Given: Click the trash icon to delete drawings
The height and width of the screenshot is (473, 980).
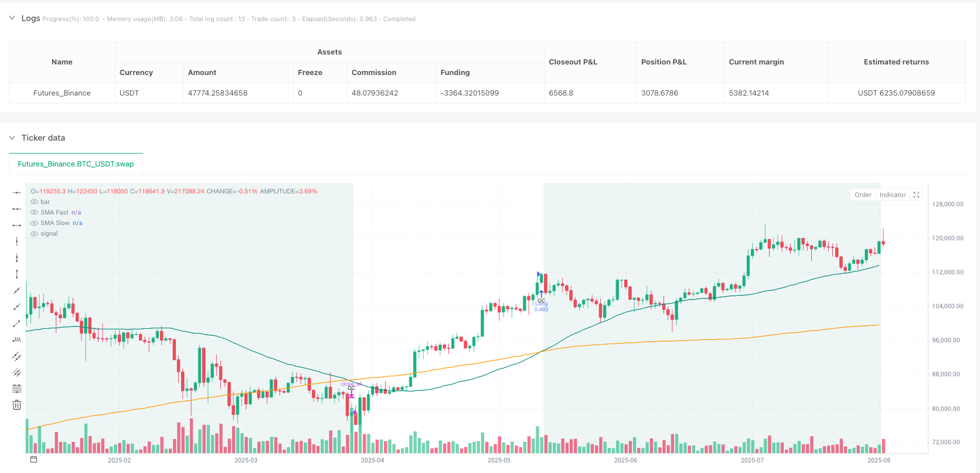Looking at the screenshot, I should (x=17, y=405).
